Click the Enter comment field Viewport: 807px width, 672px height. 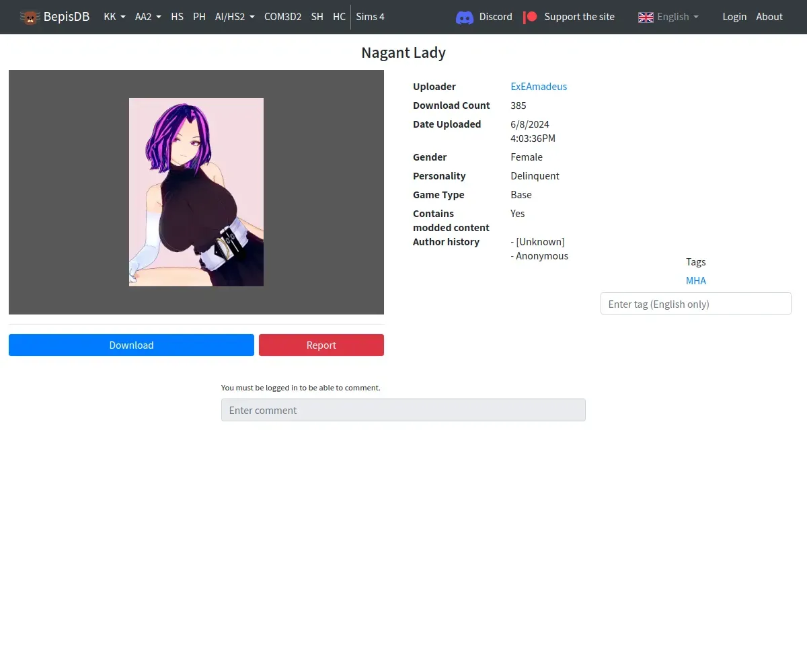tap(403, 410)
